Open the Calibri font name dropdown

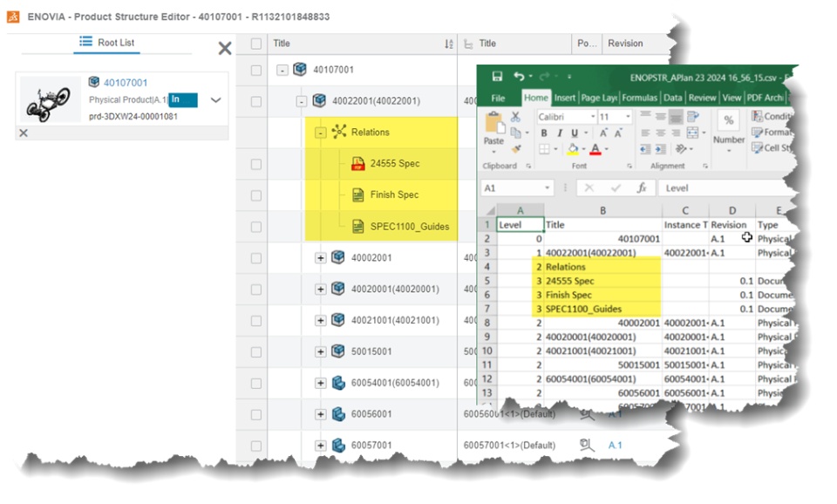593,116
